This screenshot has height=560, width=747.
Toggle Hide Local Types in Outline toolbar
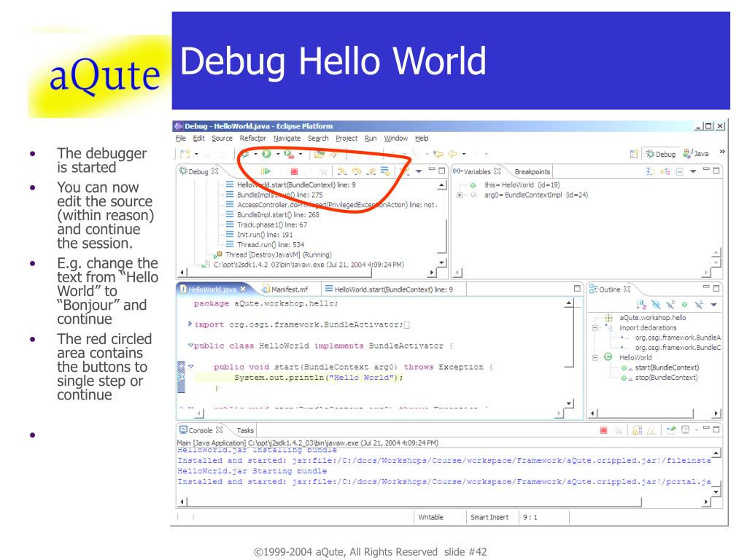(699, 305)
